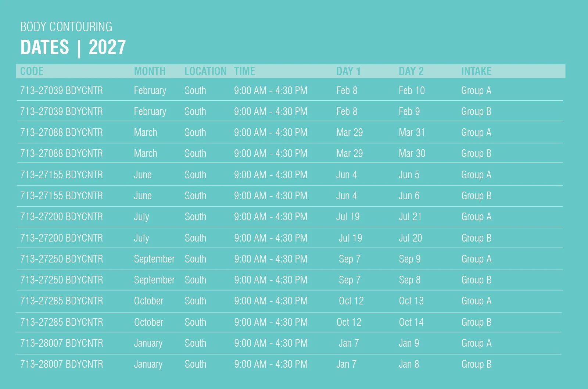Select the DATES | 2027 heading
The height and width of the screenshot is (389, 588).
point(73,47)
